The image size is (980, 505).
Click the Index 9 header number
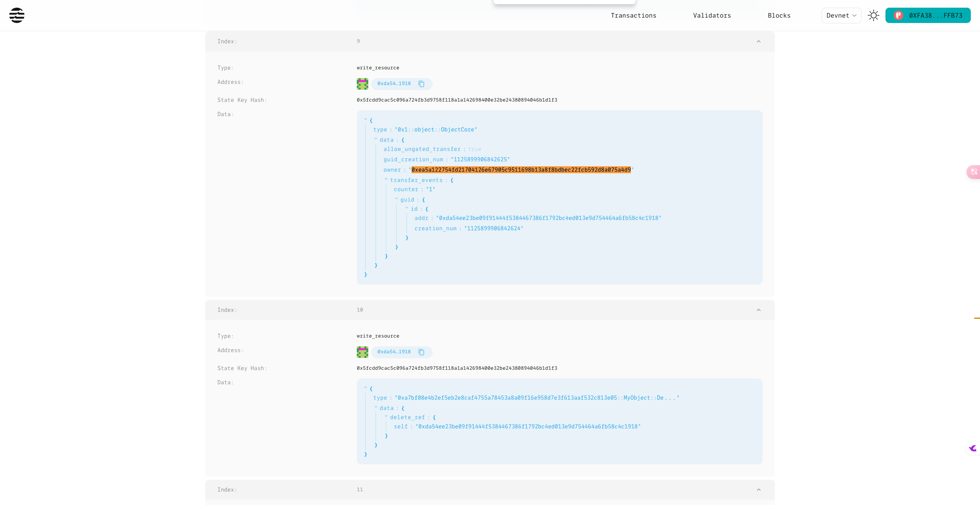coord(358,41)
